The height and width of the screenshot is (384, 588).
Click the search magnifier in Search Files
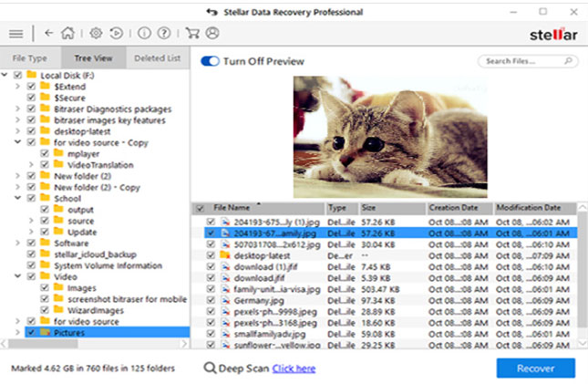pyautogui.click(x=568, y=61)
